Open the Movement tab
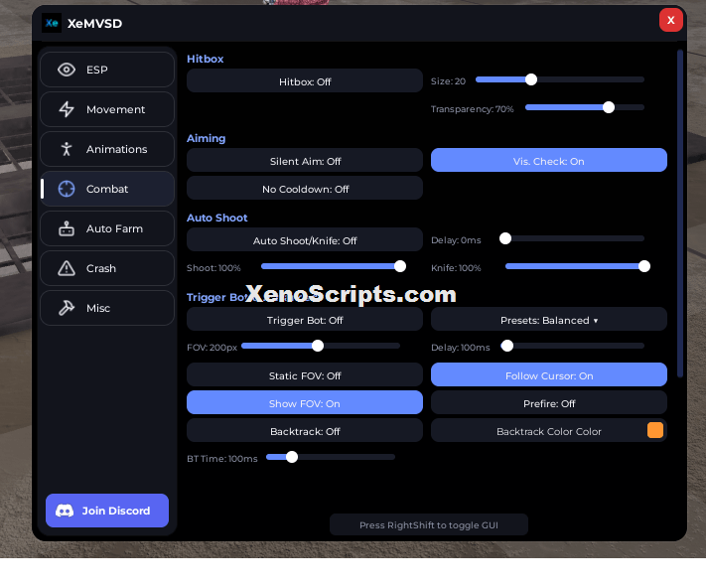The height and width of the screenshot is (588, 706). 107,109
